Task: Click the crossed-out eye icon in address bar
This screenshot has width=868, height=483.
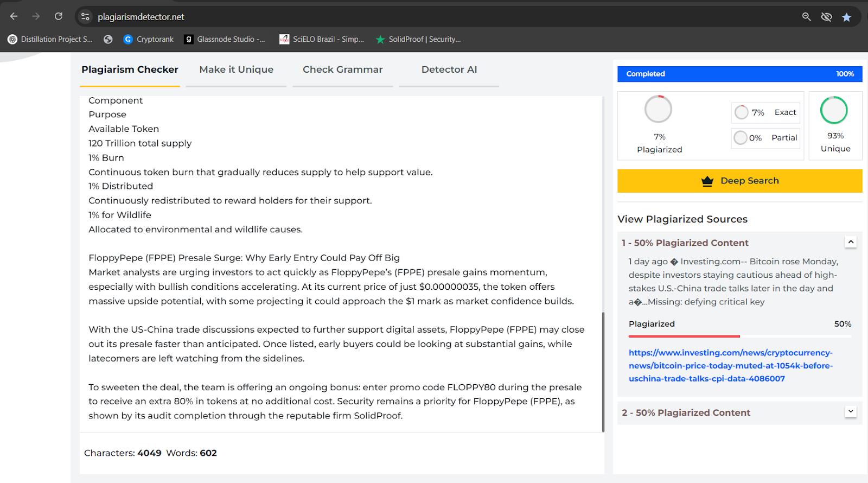Action: (826, 17)
